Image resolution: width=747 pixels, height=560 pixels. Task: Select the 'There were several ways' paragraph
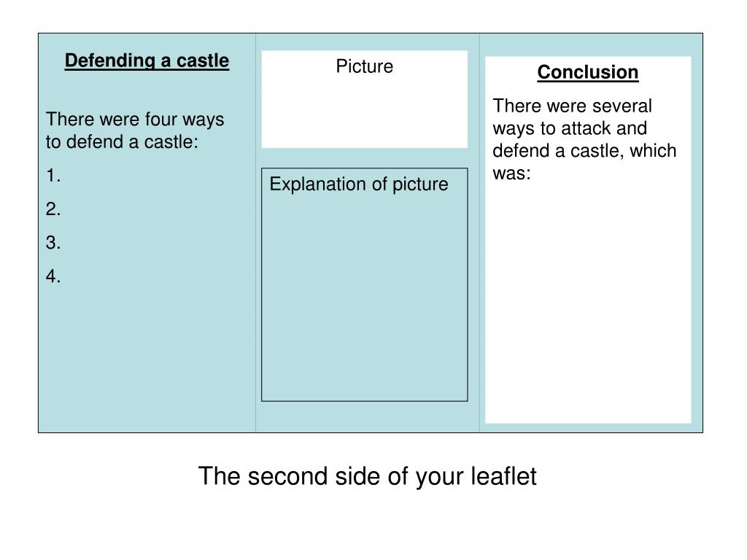[x=584, y=139]
